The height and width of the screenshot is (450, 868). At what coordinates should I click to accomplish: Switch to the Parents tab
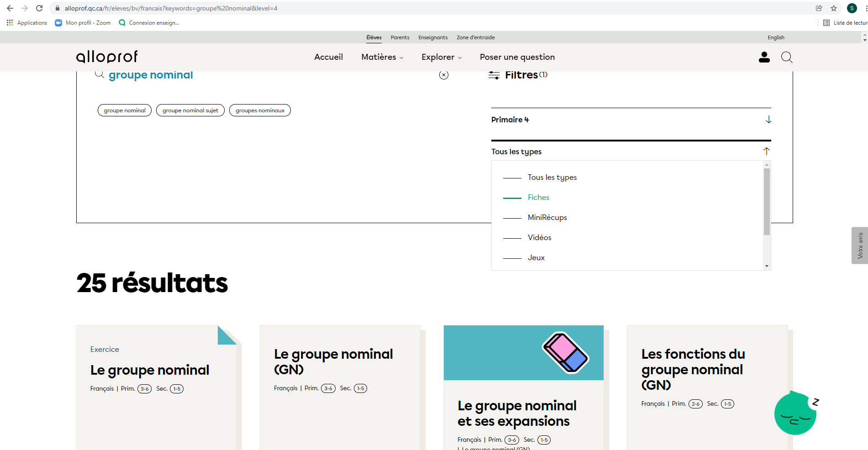click(x=400, y=37)
